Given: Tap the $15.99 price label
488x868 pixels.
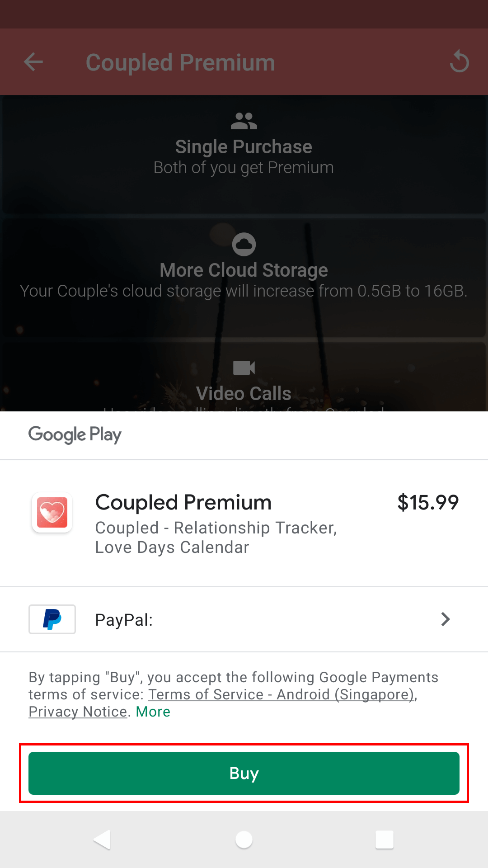Looking at the screenshot, I should pos(428,502).
